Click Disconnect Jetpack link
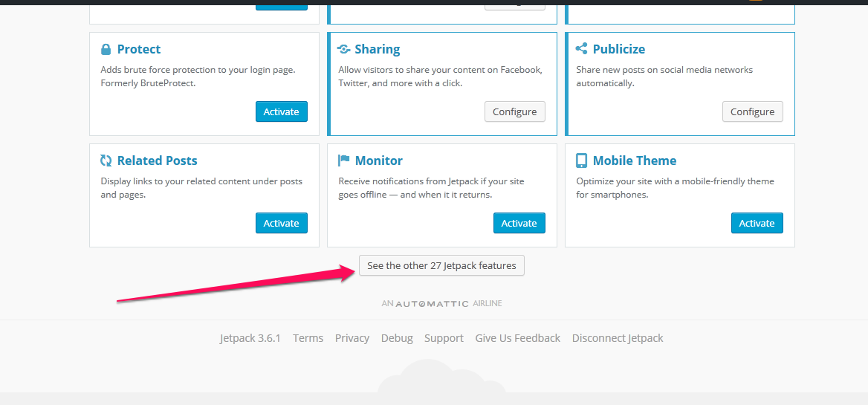Image resolution: width=868 pixels, height=405 pixels. (618, 338)
